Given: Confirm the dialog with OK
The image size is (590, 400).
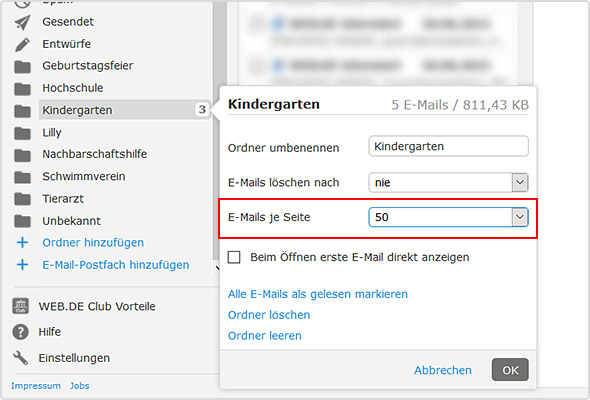Looking at the screenshot, I should tap(510, 370).
